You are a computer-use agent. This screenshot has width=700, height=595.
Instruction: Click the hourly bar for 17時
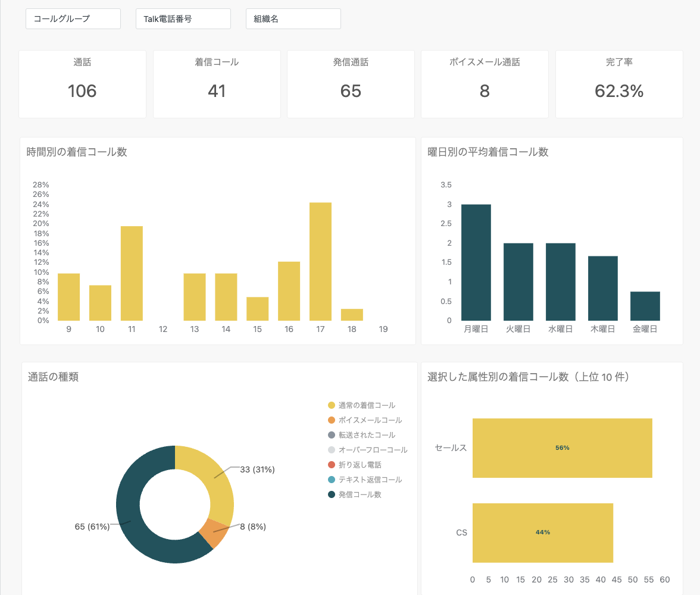[x=320, y=262]
